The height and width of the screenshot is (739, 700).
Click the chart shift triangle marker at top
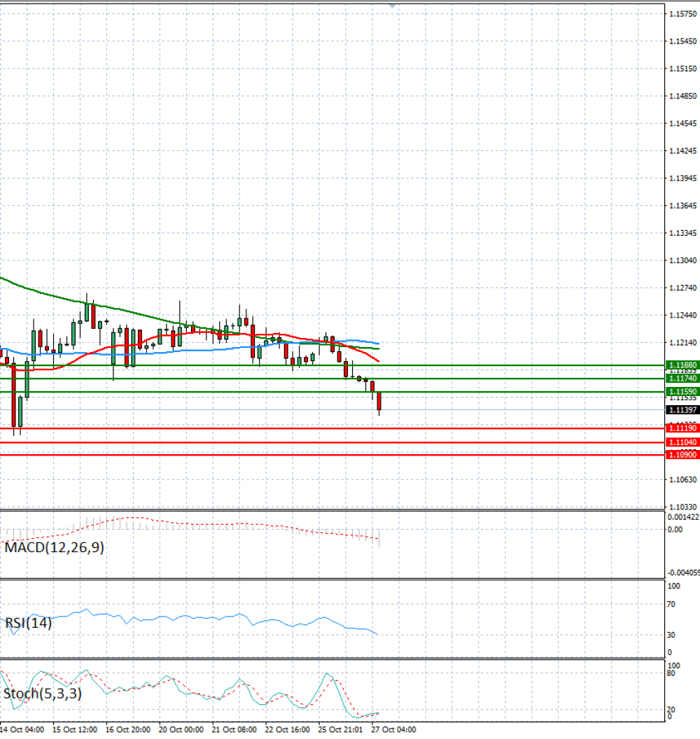(392, 6)
